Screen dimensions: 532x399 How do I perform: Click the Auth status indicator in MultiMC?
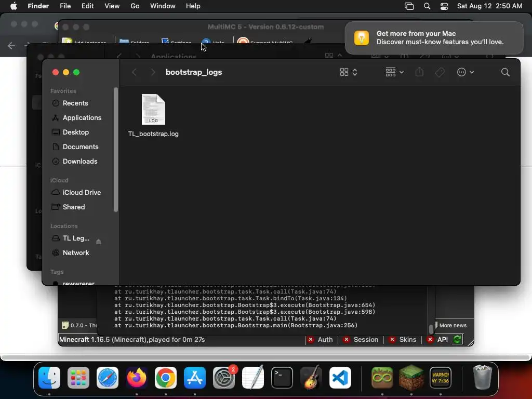[320, 340]
